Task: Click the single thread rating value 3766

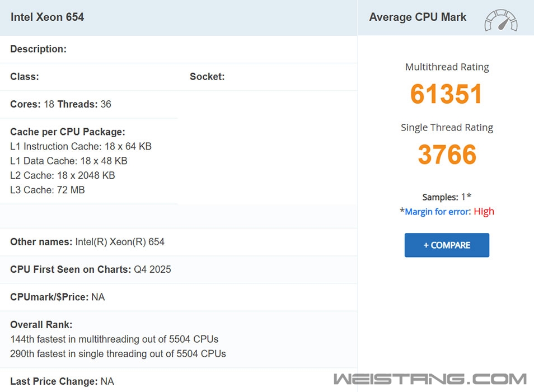Action: (x=447, y=155)
